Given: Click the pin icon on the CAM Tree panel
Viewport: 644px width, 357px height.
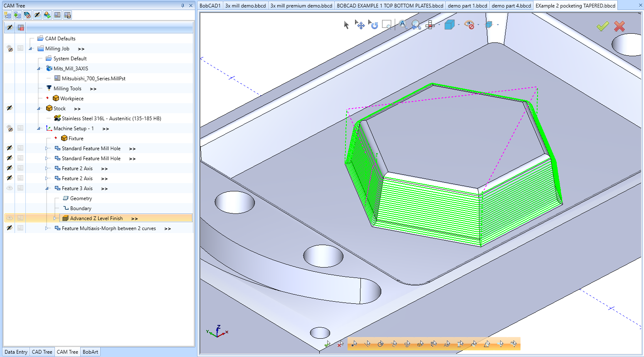Looking at the screenshot, I should [183, 5].
